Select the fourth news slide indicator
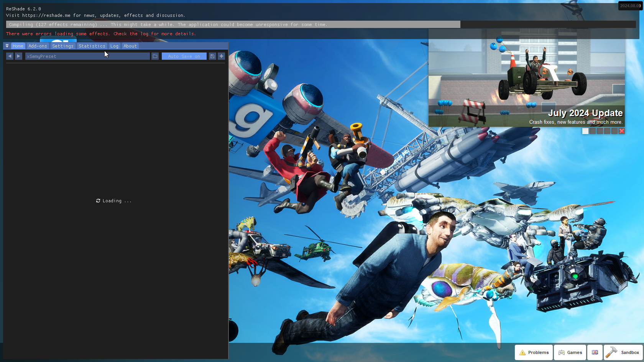The height and width of the screenshot is (362, 644). [x=607, y=131]
